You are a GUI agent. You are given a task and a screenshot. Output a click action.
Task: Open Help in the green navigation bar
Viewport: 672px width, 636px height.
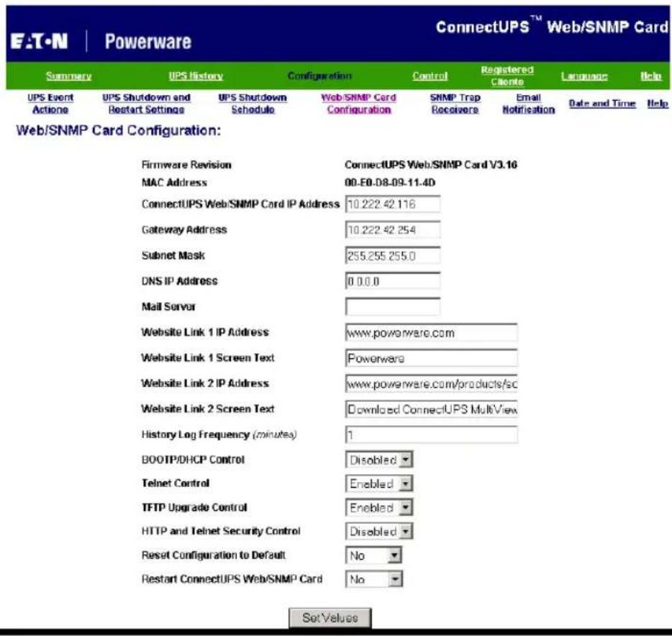point(651,76)
